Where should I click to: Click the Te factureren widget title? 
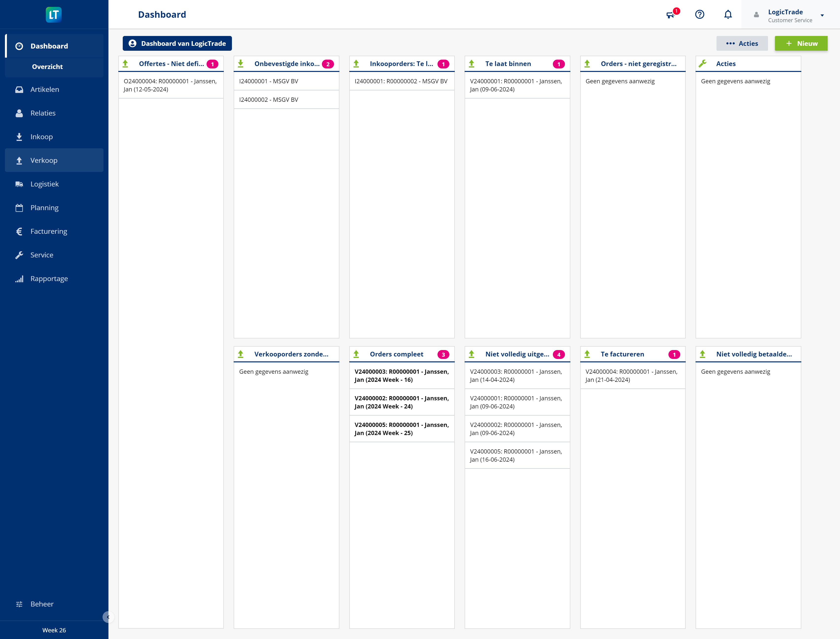click(x=622, y=354)
